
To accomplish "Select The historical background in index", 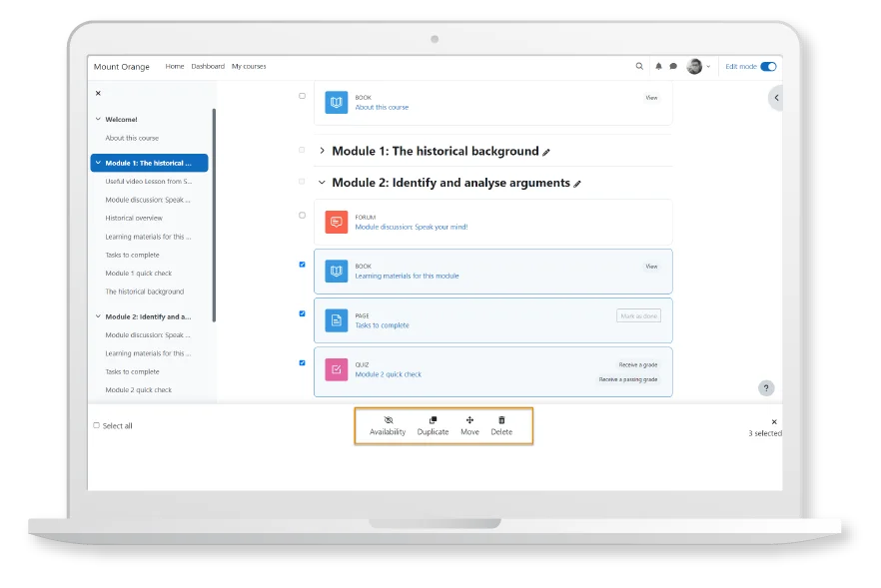I will coord(145,292).
